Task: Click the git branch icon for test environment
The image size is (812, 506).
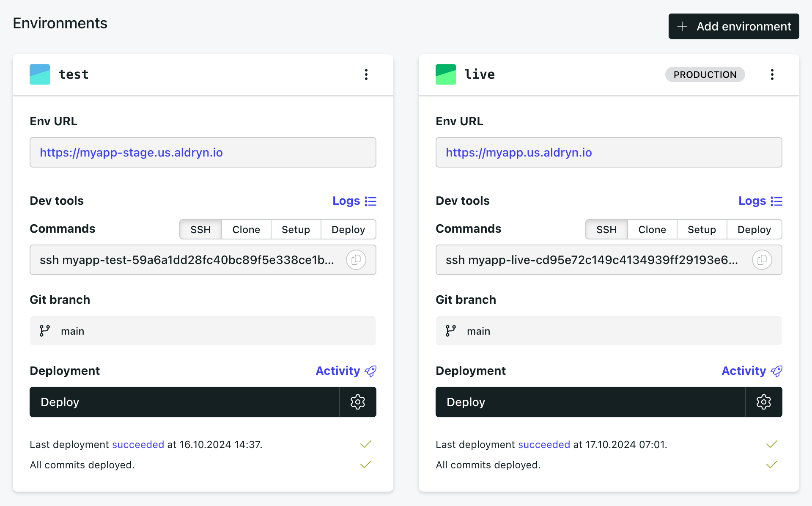Action: click(45, 331)
